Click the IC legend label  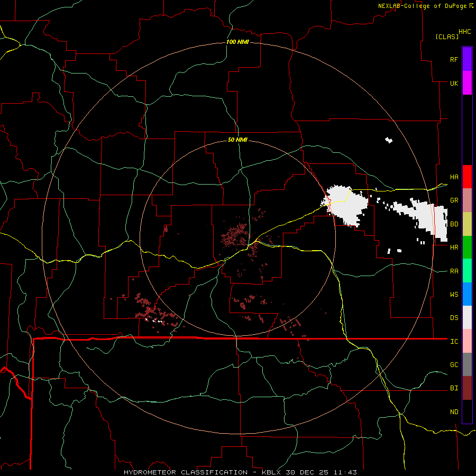tap(454, 342)
